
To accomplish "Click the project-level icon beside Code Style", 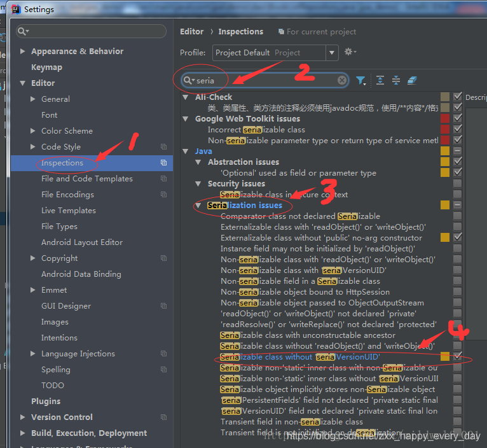I will tap(163, 147).
